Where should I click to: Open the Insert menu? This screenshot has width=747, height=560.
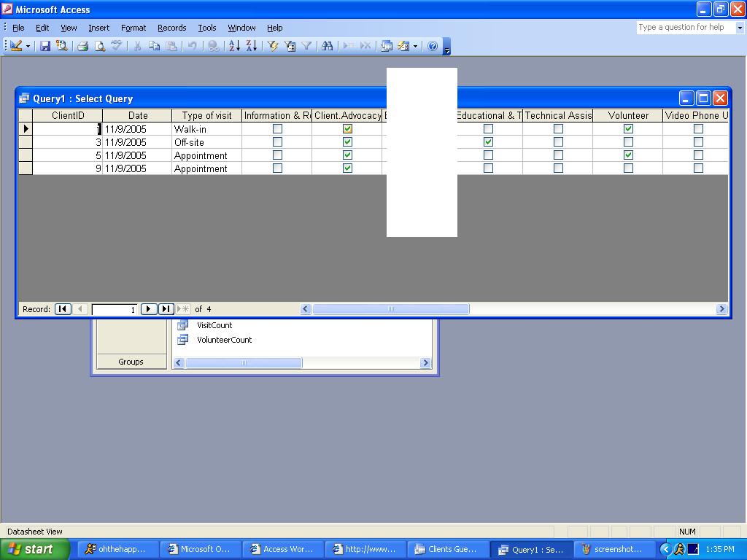(x=98, y=28)
